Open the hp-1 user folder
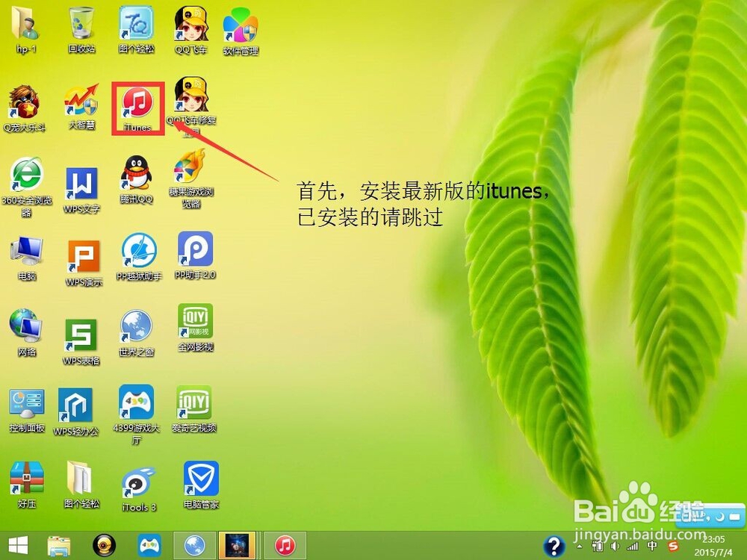Image resolution: width=747 pixels, height=560 pixels. 25,30
